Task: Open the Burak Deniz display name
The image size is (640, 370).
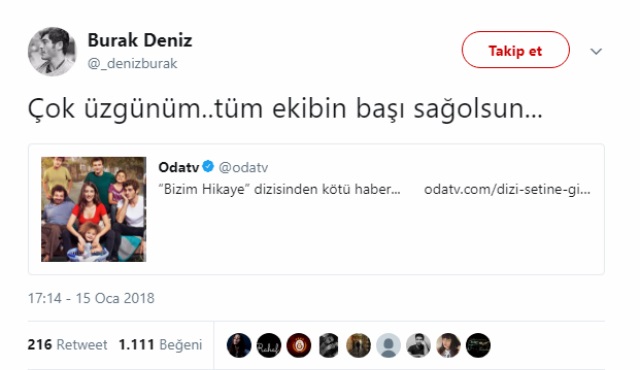Action: pos(140,40)
